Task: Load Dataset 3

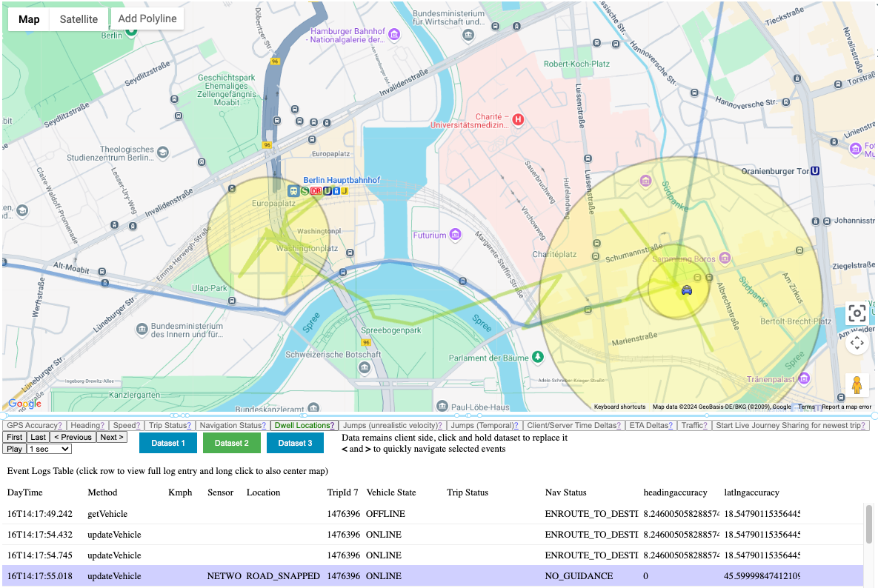Action: pyautogui.click(x=295, y=443)
